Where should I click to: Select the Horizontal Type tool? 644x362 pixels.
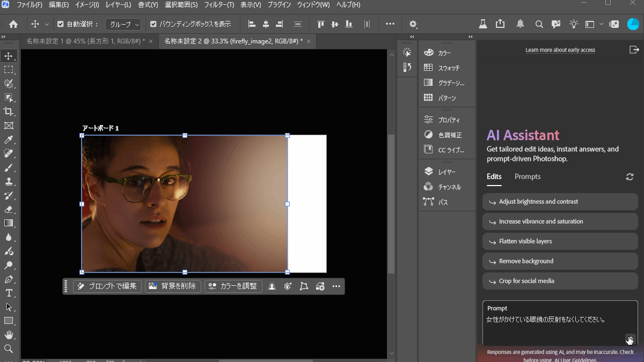click(9, 293)
